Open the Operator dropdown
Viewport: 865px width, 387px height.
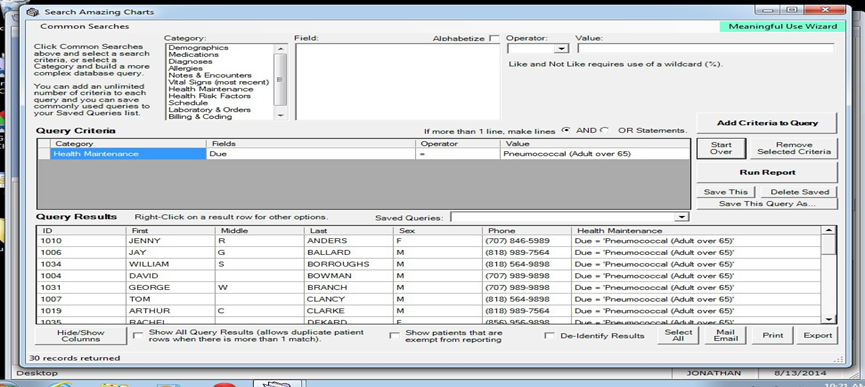tap(561, 49)
